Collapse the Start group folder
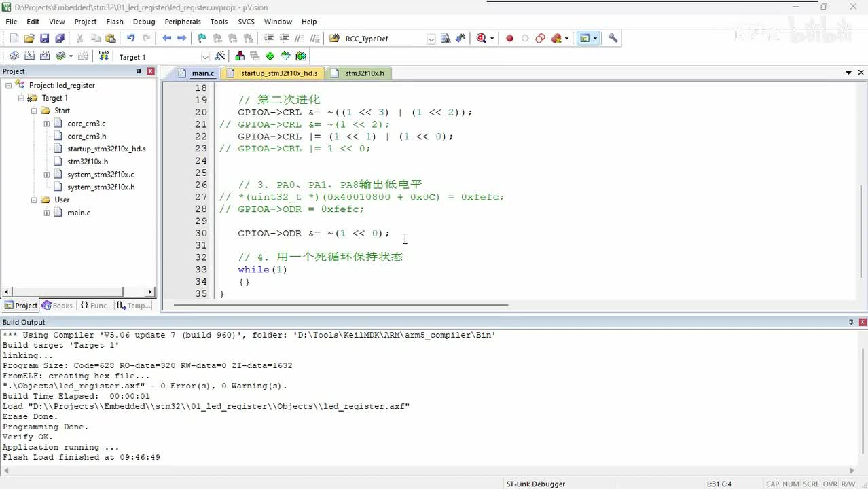 (x=34, y=111)
